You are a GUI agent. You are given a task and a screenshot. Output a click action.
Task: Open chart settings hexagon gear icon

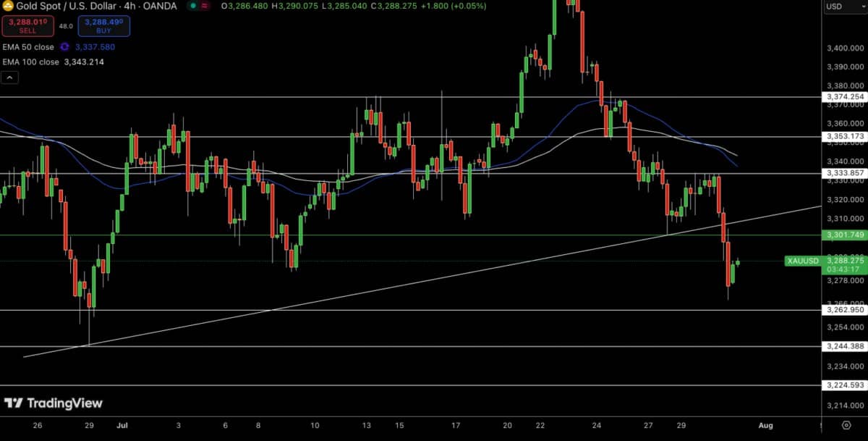click(846, 425)
